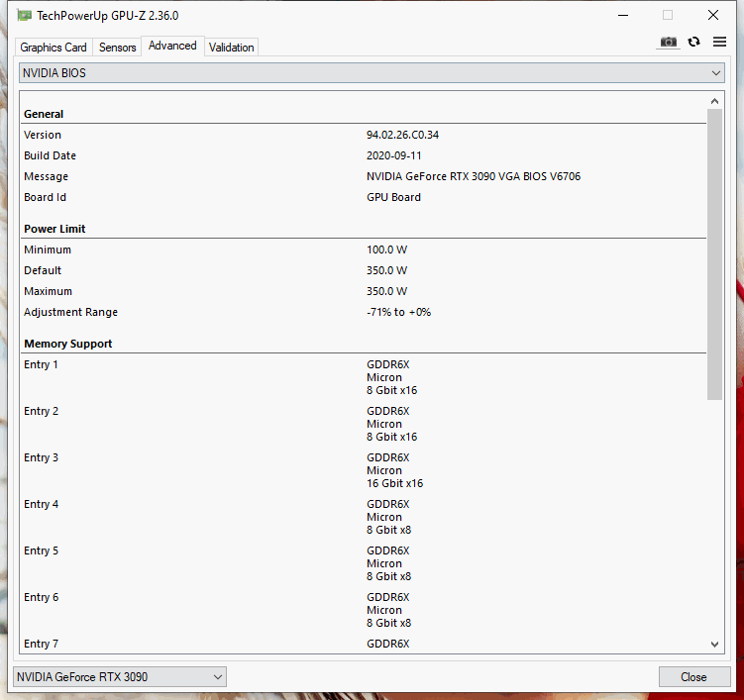
Task: Click the 8 Gbit x16 value of Entry 1
Action: tap(392, 390)
